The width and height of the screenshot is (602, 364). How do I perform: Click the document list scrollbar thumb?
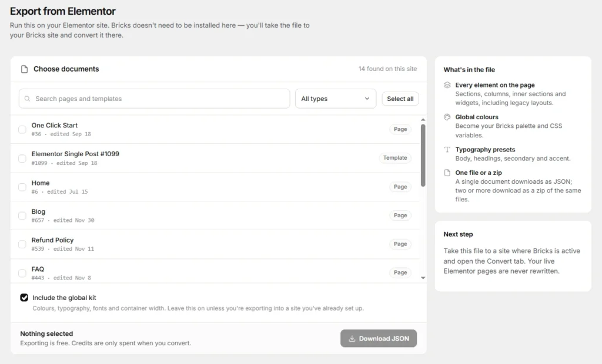click(423, 156)
